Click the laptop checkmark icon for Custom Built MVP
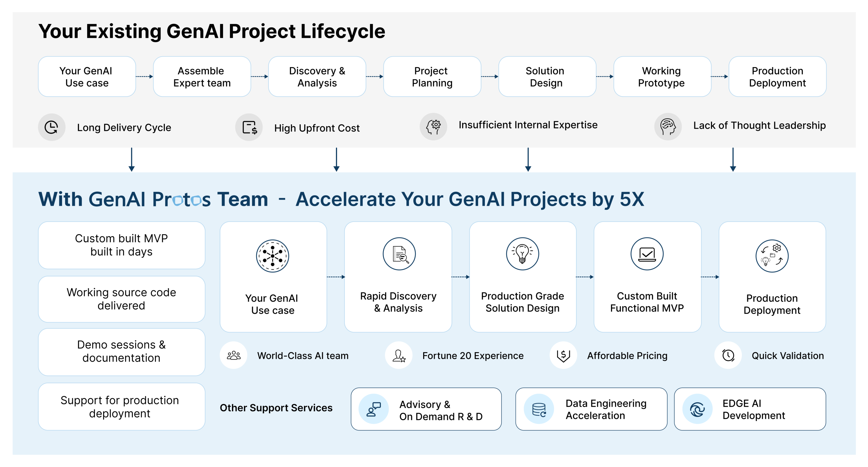868x467 pixels. coord(647,254)
